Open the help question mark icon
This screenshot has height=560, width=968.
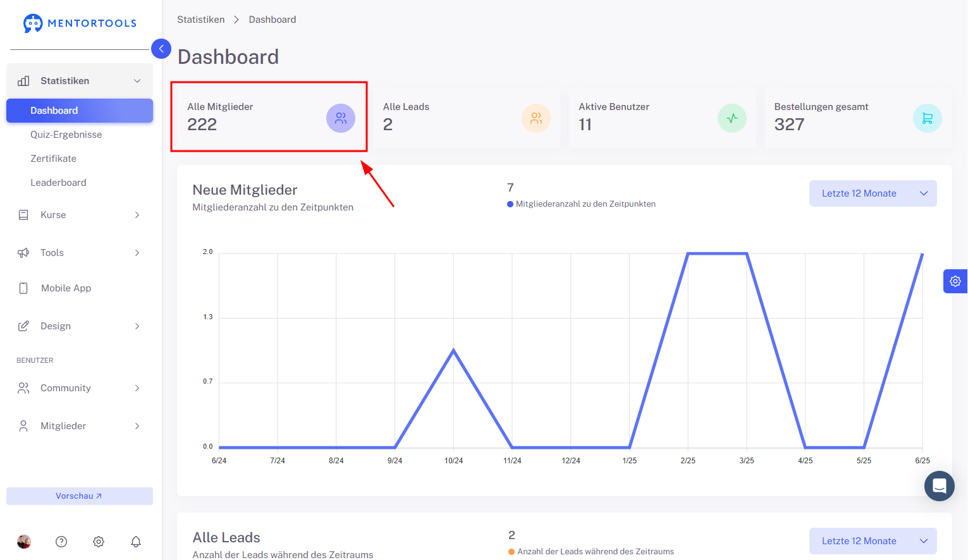coord(61,542)
